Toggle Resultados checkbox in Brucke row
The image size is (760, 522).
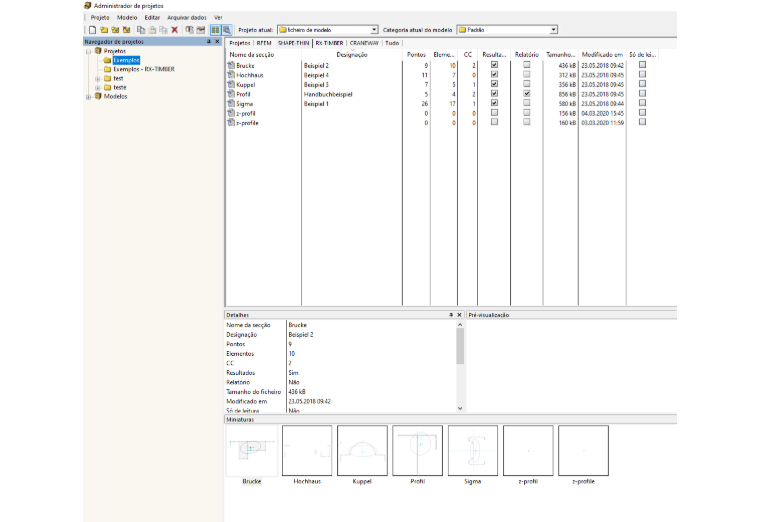(494, 64)
